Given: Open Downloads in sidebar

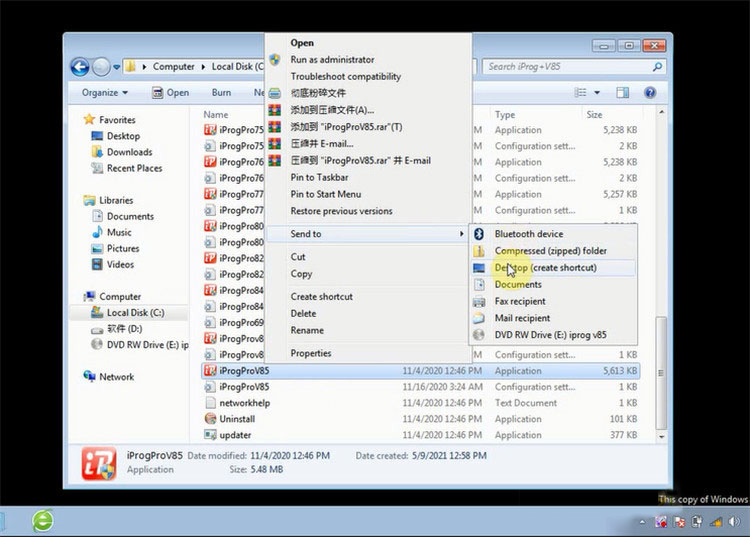Looking at the screenshot, I should 121,152.
